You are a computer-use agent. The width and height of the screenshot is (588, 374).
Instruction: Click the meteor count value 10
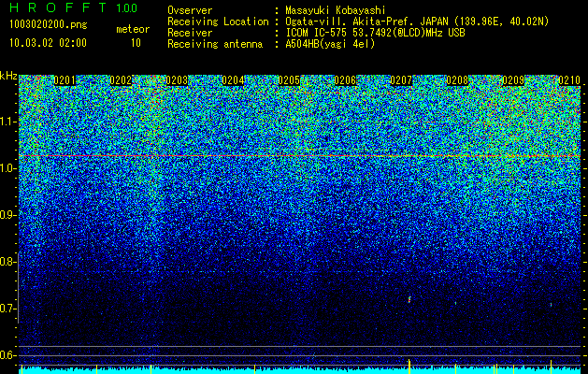point(136,43)
